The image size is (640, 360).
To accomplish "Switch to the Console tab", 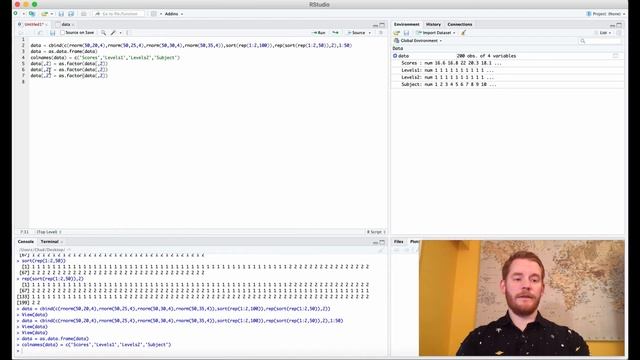I will coord(26,242).
